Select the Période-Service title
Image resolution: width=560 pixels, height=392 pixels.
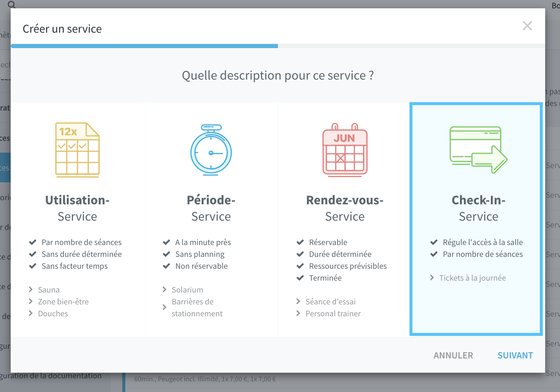[211, 208]
